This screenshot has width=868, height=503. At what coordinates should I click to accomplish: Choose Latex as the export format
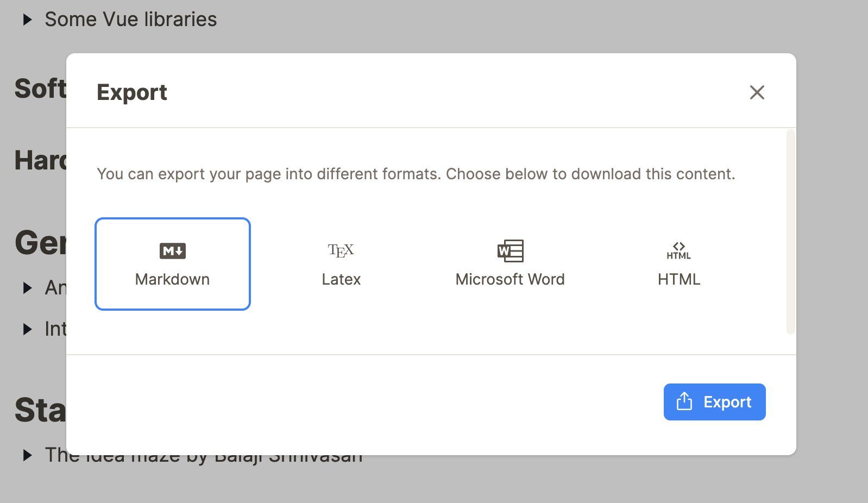click(341, 279)
